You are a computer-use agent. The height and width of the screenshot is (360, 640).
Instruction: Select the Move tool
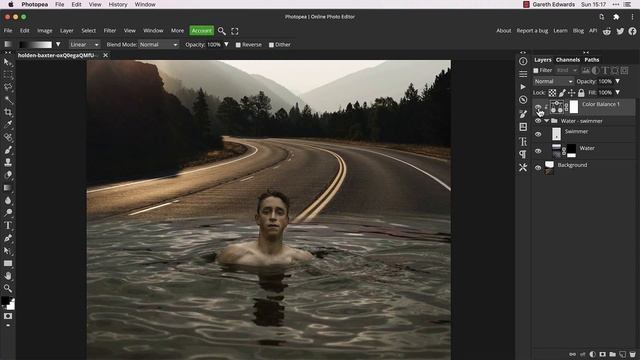[7, 62]
